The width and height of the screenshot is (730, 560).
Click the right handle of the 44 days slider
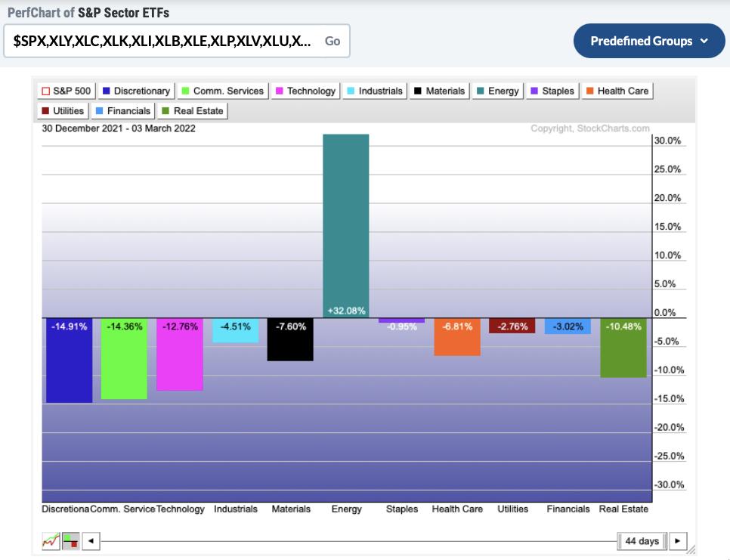coord(663,541)
